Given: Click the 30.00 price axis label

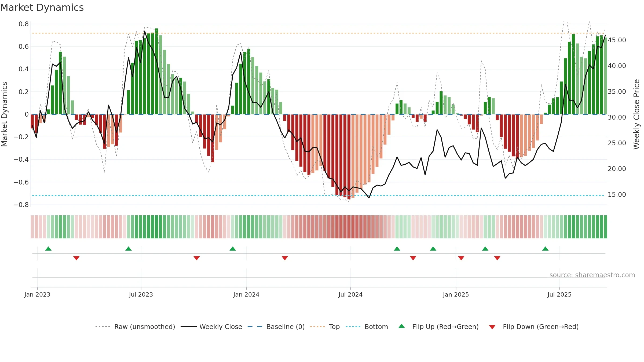Looking at the screenshot, I should coord(617,117).
